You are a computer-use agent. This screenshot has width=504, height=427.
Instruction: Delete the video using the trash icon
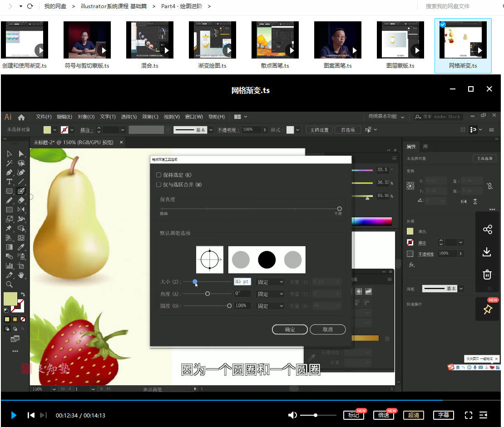pyautogui.click(x=487, y=275)
